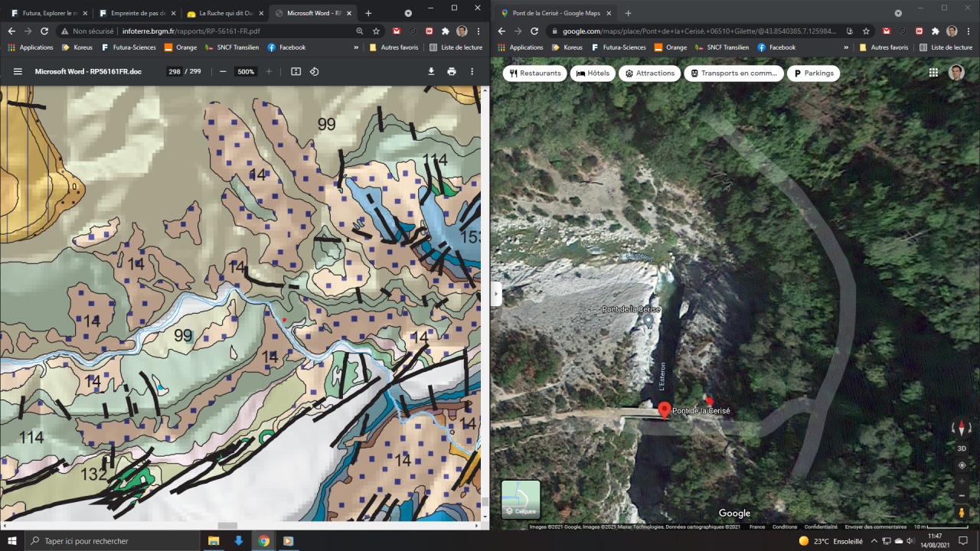The image size is (980, 551).
Task: Click the Pont de la Cerisé red pin
Action: tap(664, 410)
